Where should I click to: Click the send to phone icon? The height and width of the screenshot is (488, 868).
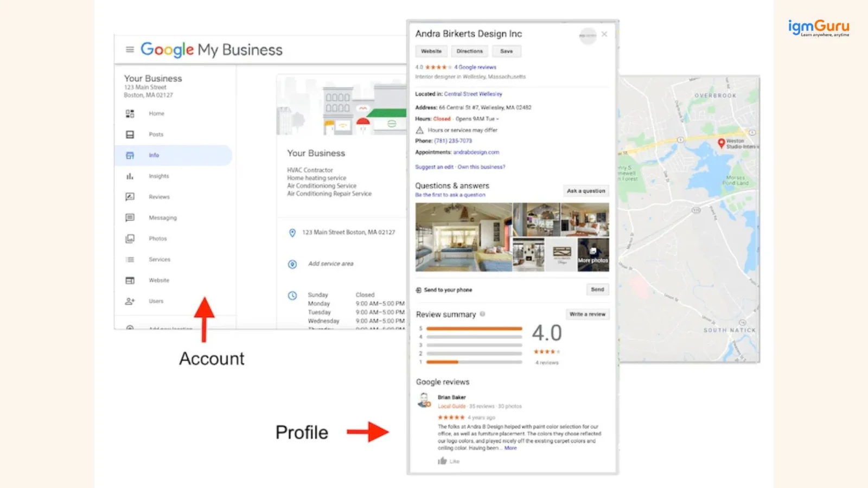click(x=418, y=290)
